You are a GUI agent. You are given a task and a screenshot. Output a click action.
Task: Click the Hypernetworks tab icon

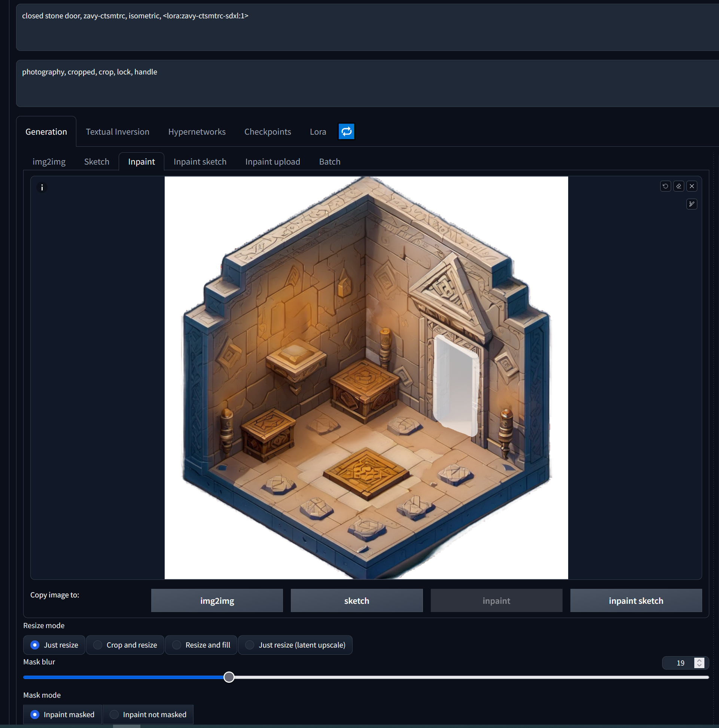(x=197, y=131)
